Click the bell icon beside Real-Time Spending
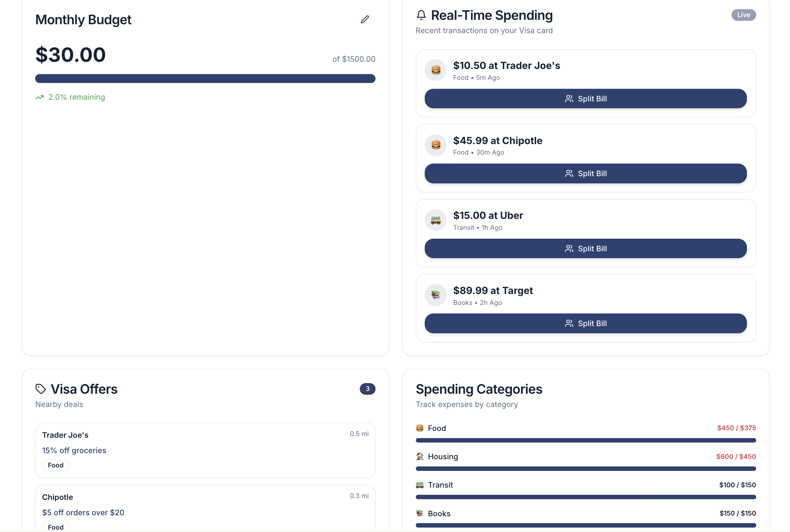This screenshot has height=532, width=790. (x=421, y=15)
